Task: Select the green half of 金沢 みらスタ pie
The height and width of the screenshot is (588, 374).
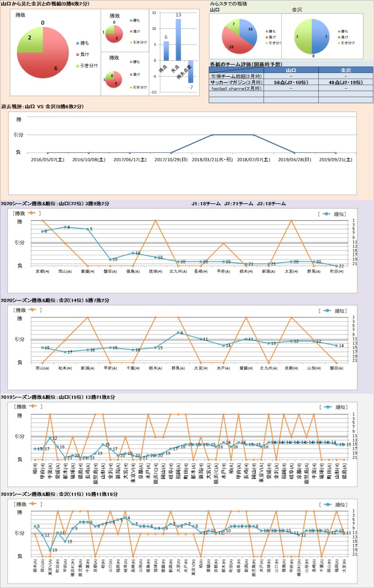Action: point(303,36)
